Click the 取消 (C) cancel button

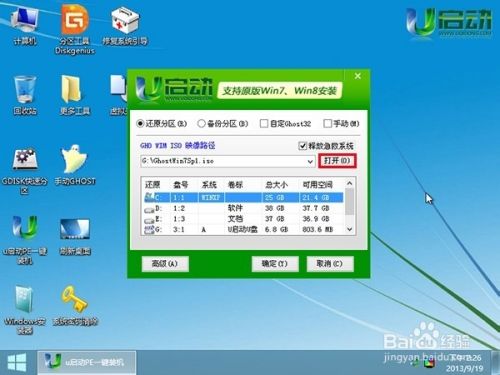330,264
